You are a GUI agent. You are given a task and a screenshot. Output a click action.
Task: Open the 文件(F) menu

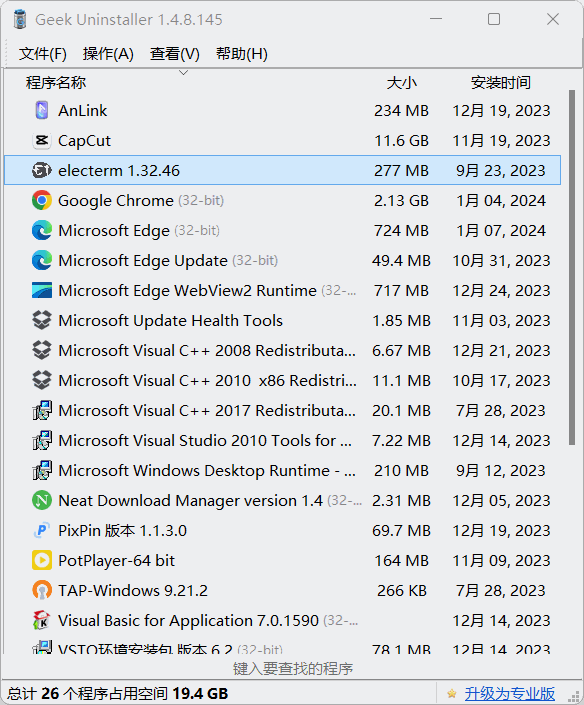[43, 54]
